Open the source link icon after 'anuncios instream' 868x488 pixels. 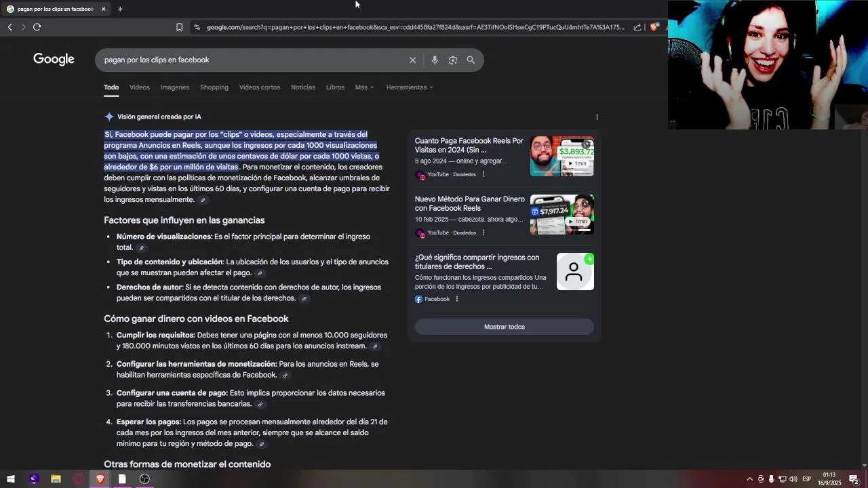tap(375, 346)
